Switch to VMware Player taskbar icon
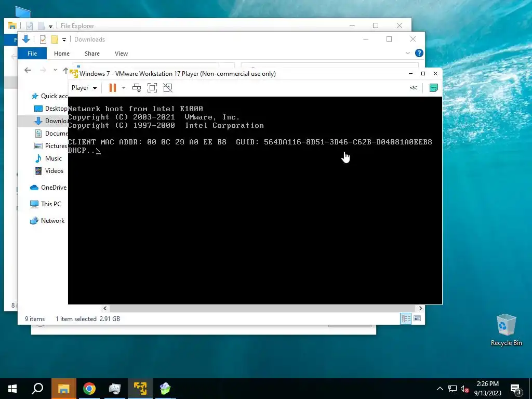Viewport: 532px width, 399px height. point(140,389)
